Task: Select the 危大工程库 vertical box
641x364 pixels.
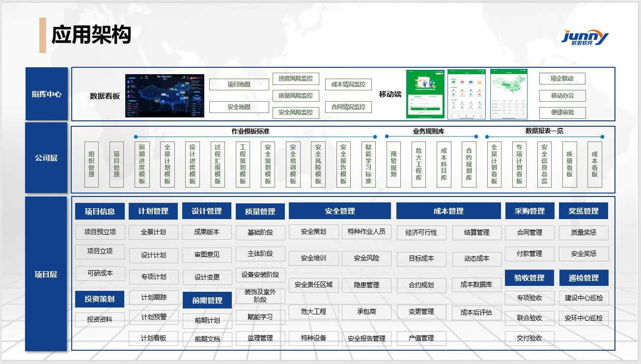Action: click(x=418, y=165)
